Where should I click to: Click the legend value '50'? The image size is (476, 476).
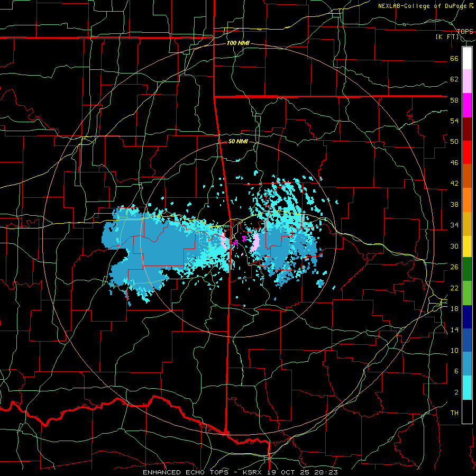454,142
